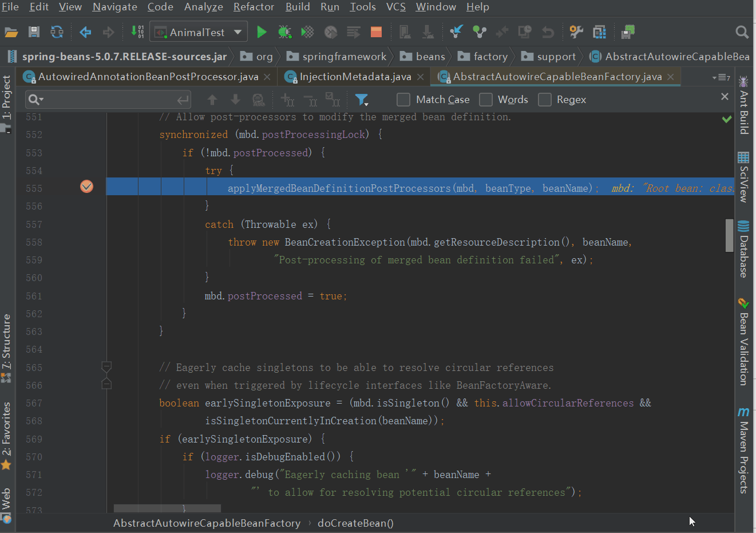Start debugging with the bug icon
Screen dimensions: 756x533
tap(284, 32)
